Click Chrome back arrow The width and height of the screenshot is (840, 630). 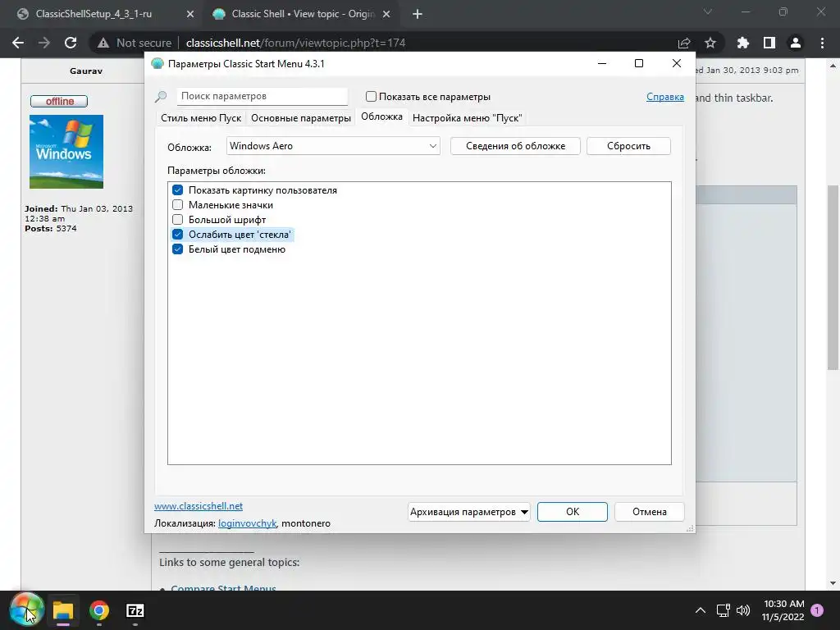(18, 43)
